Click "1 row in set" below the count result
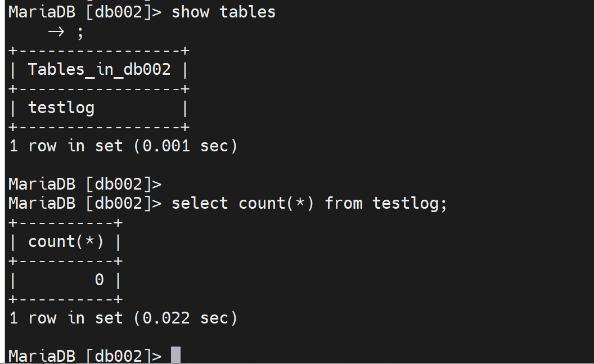The height and width of the screenshot is (364, 594). (66, 318)
